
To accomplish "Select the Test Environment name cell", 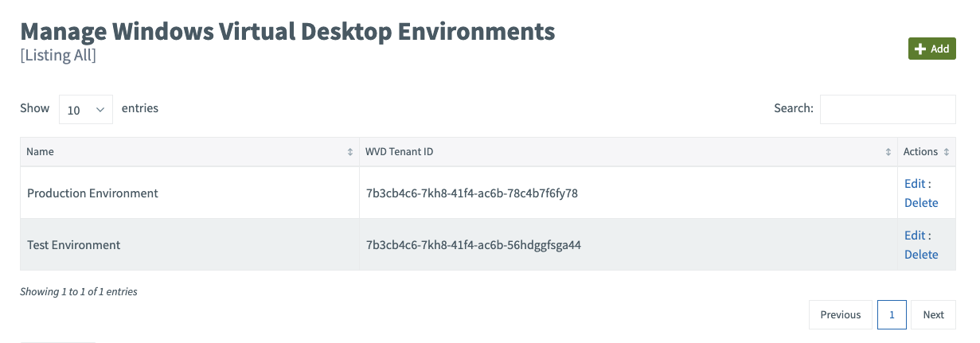I will (x=189, y=245).
